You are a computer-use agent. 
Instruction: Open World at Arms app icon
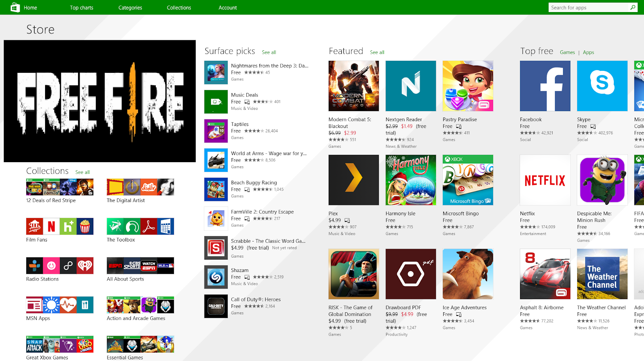coord(216,160)
